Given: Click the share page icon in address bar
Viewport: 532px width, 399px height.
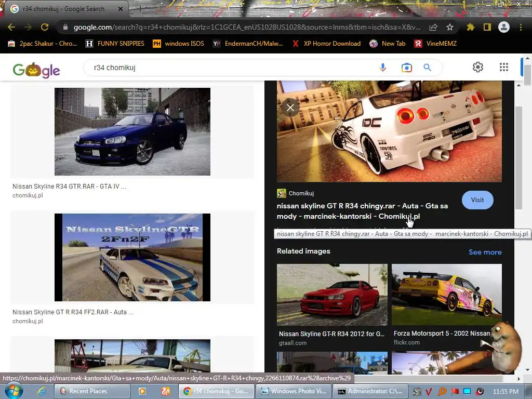Looking at the screenshot, I should (433, 27).
